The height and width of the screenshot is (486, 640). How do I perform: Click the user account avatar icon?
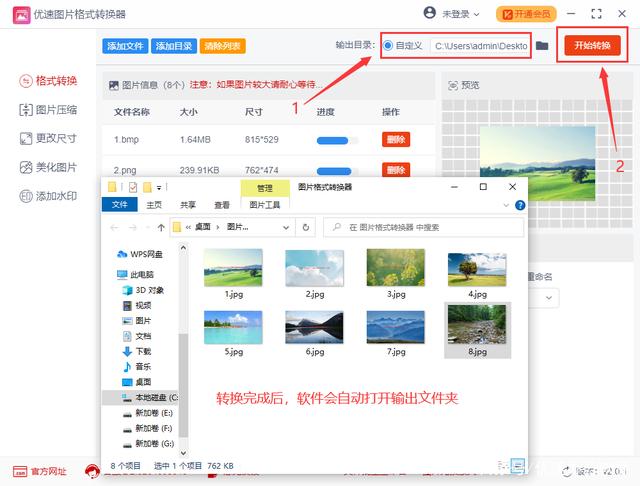429,13
